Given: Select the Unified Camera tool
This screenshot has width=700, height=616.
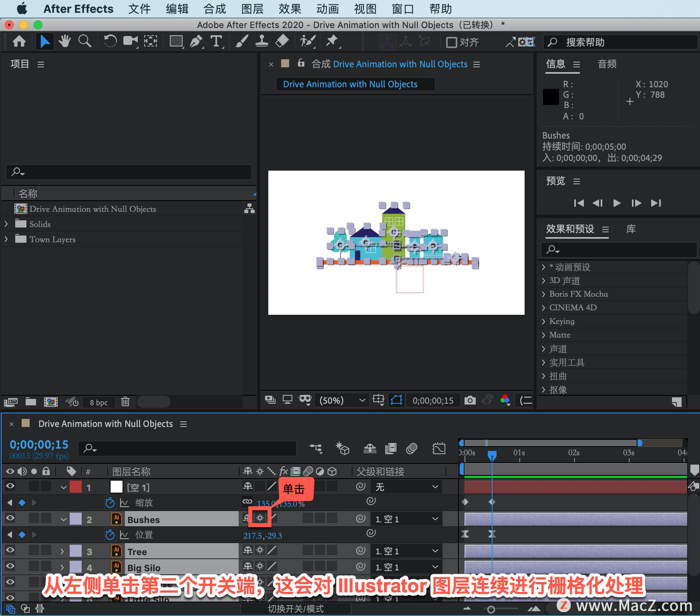Looking at the screenshot, I should [x=130, y=41].
